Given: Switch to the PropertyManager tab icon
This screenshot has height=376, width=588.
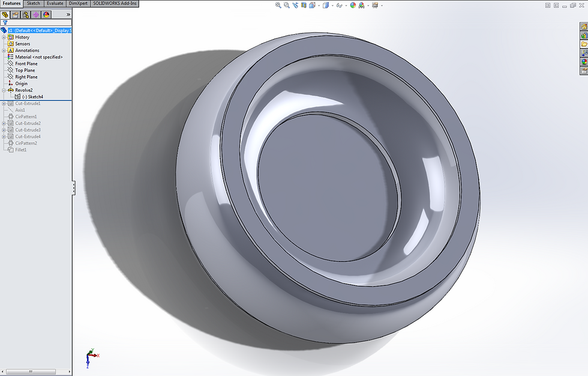Looking at the screenshot, I should coord(15,14).
